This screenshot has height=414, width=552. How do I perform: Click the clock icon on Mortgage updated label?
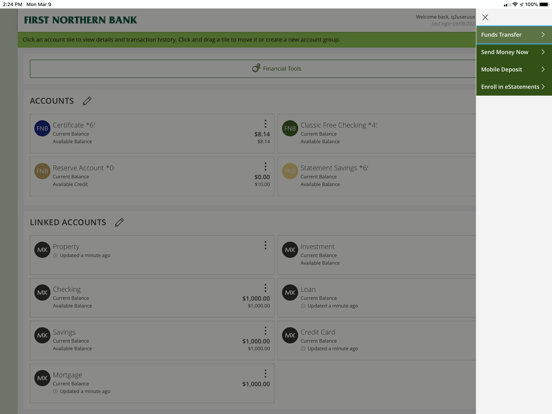coord(55,391)
